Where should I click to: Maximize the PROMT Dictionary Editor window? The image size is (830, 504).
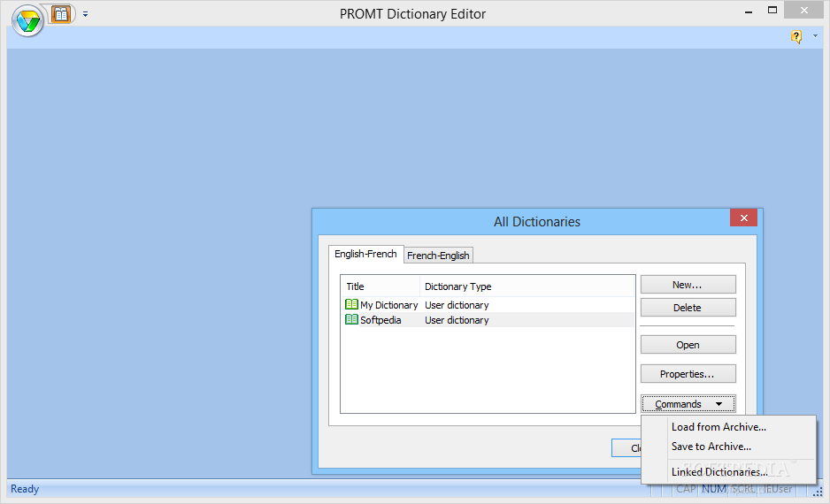coord(772,10)
